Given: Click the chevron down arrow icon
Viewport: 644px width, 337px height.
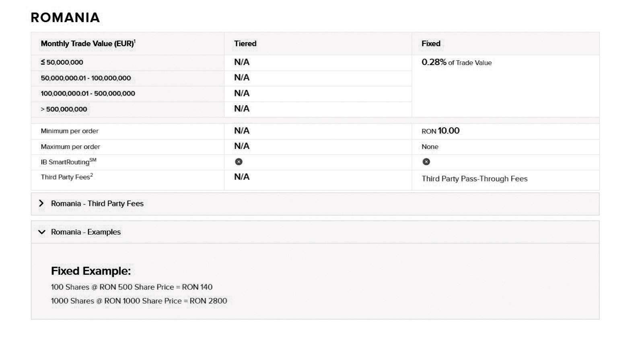Looking at the screenshot, I should point(42,232).
